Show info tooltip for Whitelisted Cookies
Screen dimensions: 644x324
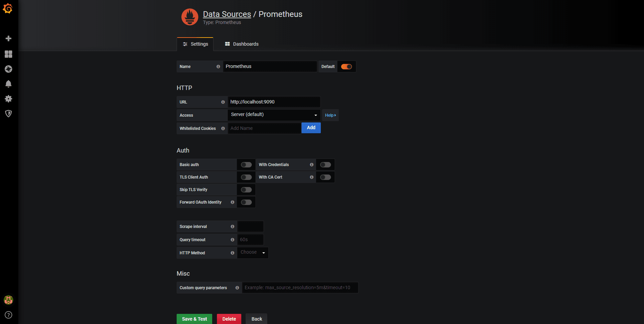pyautogui.click(x=223, y=129)
